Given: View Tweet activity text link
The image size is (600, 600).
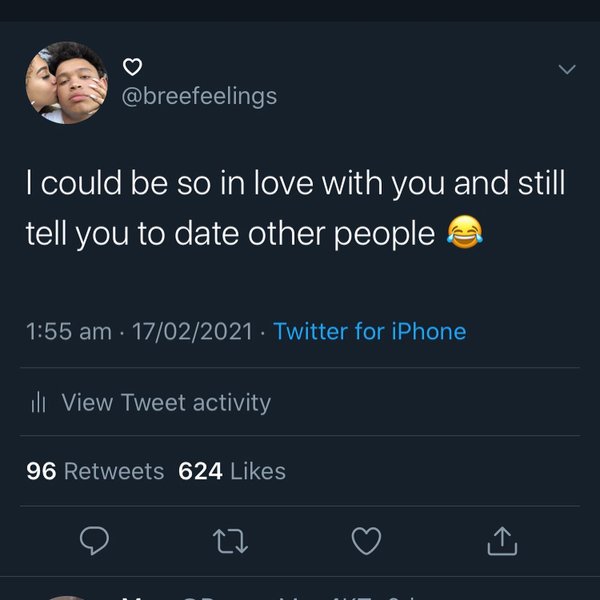Looking at the screenshot, I should tap(166, 403).
